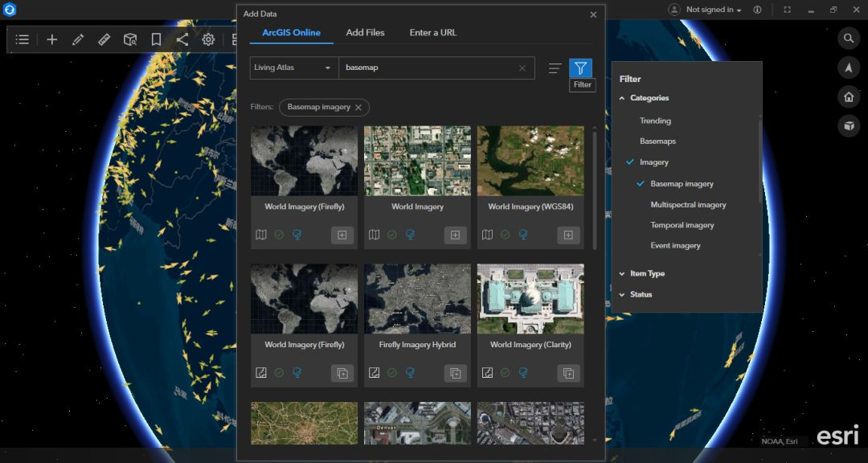Open the Living Atlas source dropdown
Screen dimensions: 868x463
[293, 68]
